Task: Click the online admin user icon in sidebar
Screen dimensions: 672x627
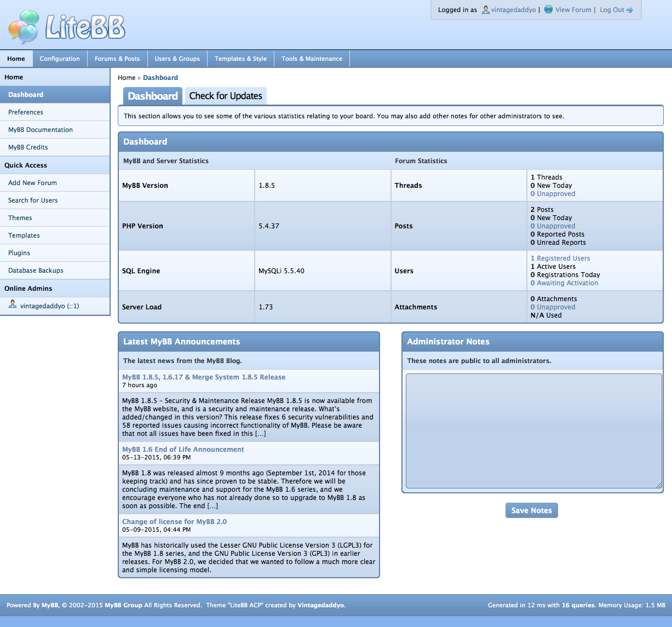Action: click(13, 305)
